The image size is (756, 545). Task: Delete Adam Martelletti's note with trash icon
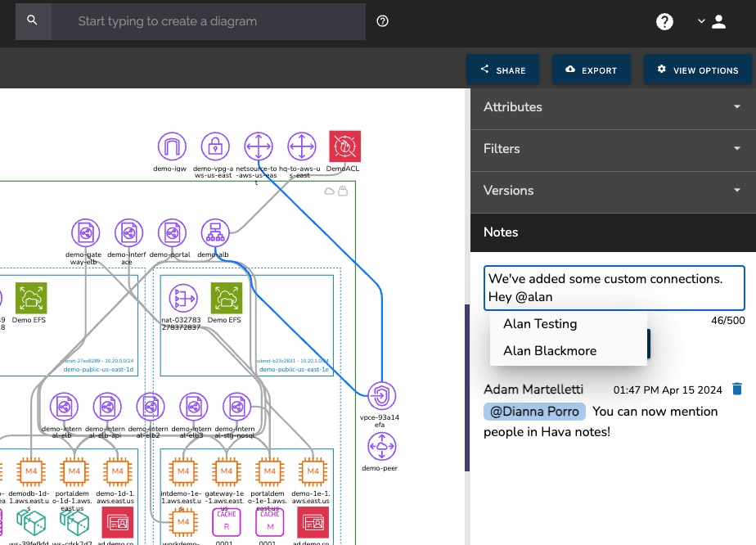737,390
